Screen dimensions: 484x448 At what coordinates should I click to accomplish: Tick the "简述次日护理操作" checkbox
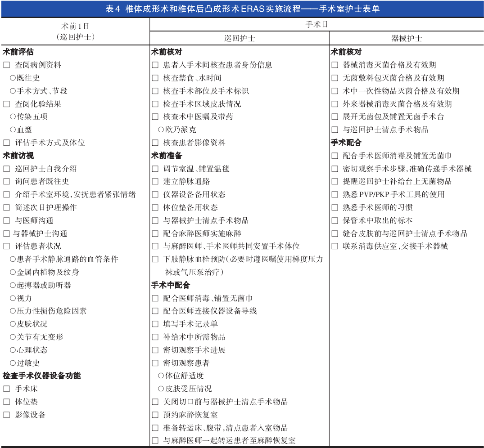point(6,207)
